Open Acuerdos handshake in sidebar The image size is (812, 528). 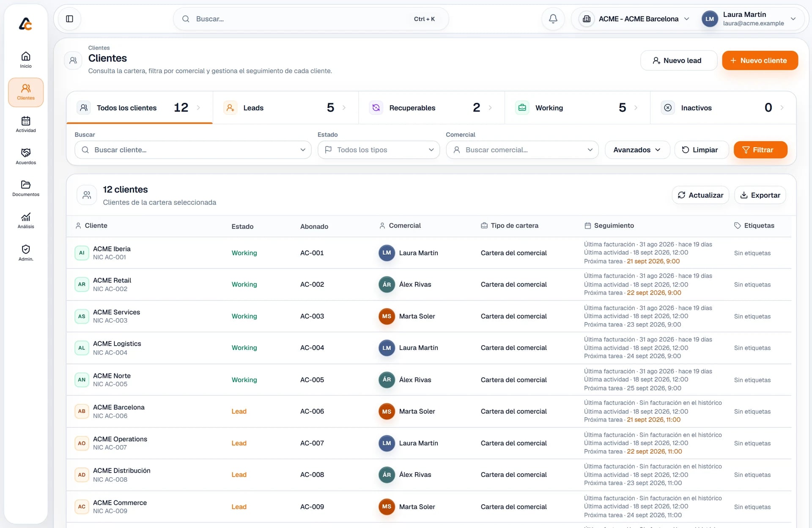[26, 157]
